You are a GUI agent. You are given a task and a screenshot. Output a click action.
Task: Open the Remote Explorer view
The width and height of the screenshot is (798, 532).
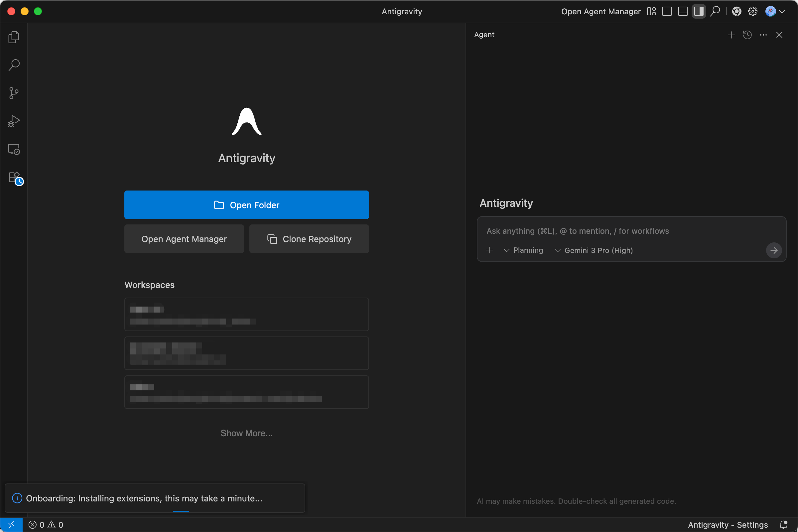pyautogui.click(x=14, y=149)
